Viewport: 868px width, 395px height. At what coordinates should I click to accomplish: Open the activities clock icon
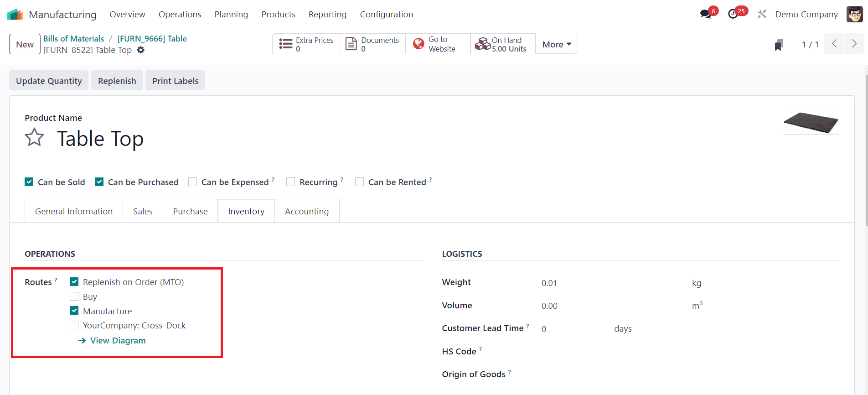pos(733,14)
